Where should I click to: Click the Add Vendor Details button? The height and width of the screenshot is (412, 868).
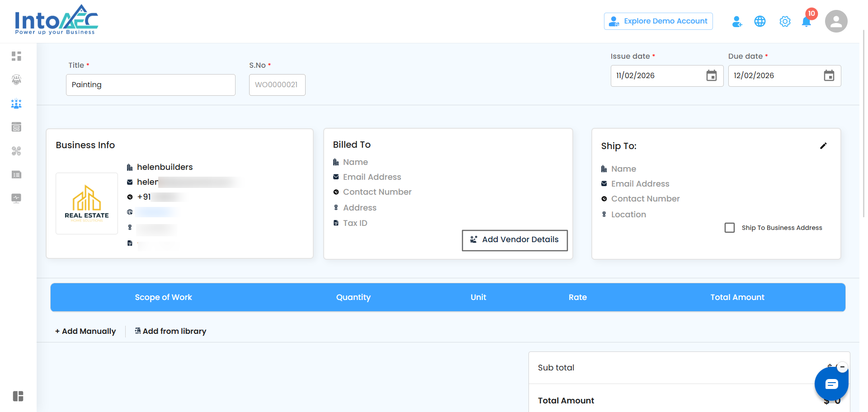[514, 240]
